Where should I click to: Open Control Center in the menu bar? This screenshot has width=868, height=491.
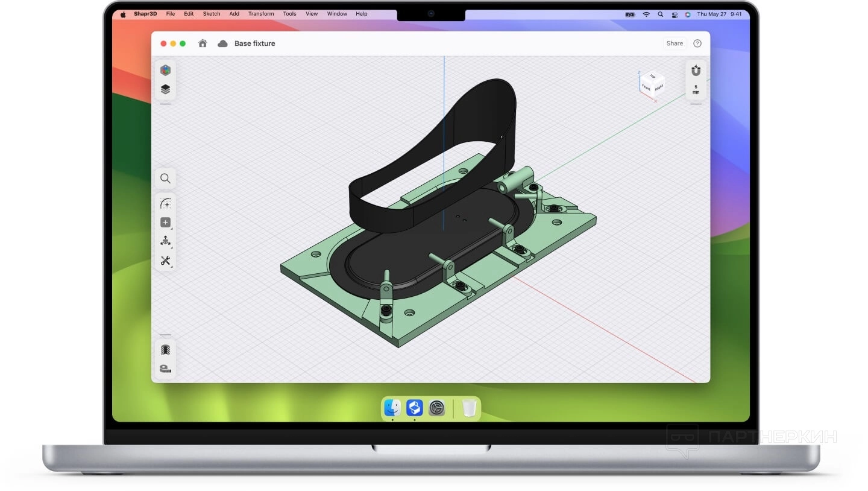(x=675, y=14)
